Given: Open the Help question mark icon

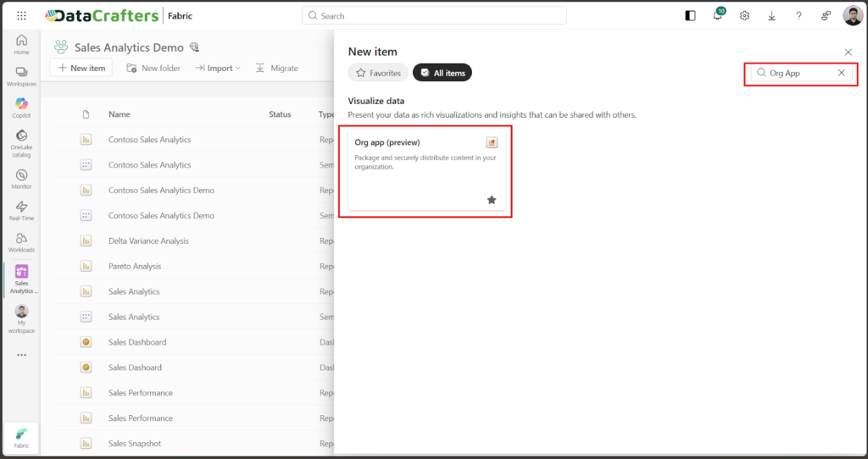Looking at the screenshot, I should (798, 15).
